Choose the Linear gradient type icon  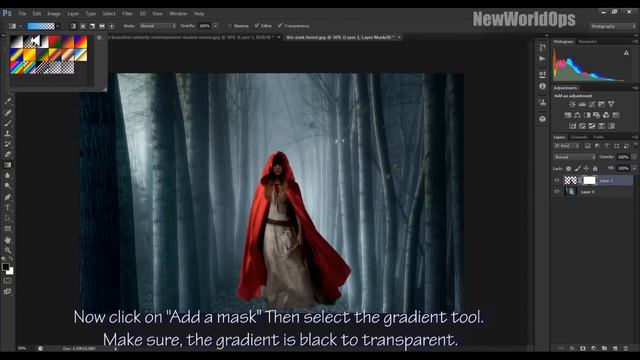[73, 26]
